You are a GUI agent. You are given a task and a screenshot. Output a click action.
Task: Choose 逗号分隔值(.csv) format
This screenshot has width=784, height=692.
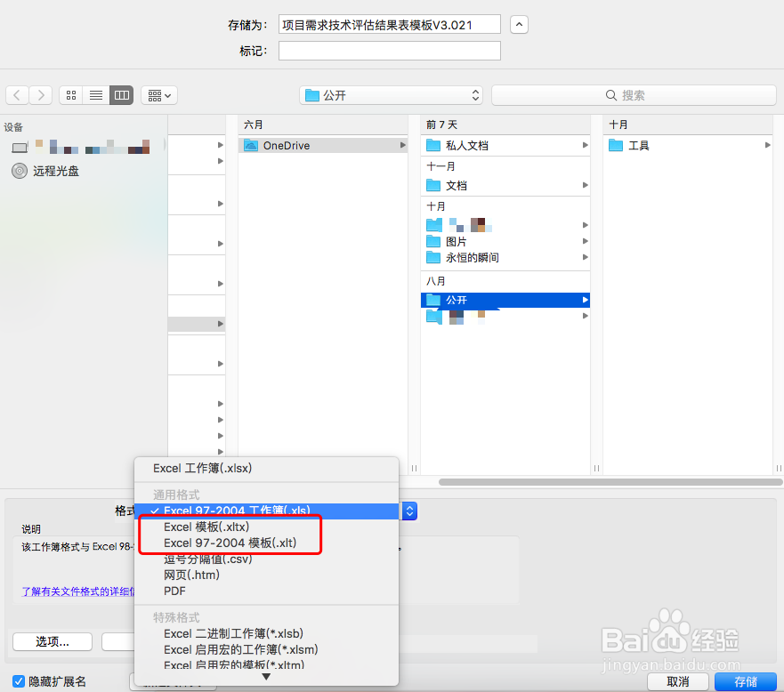[266, 559]
